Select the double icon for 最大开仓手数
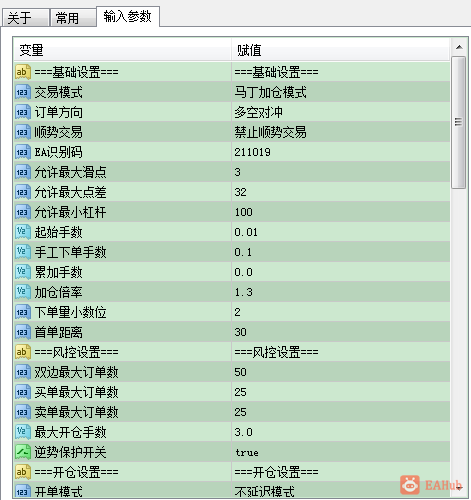Screen dimensions: 471x500 point(23,432)
